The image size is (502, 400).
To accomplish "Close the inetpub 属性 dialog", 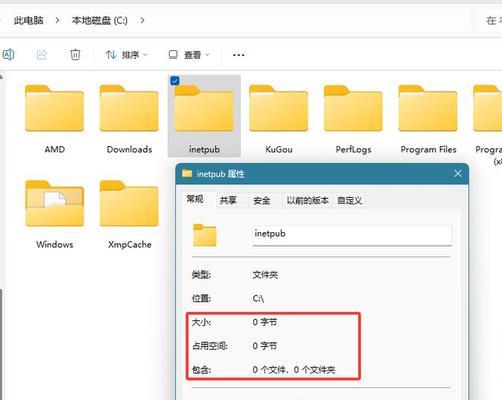I will pos(458,173).
